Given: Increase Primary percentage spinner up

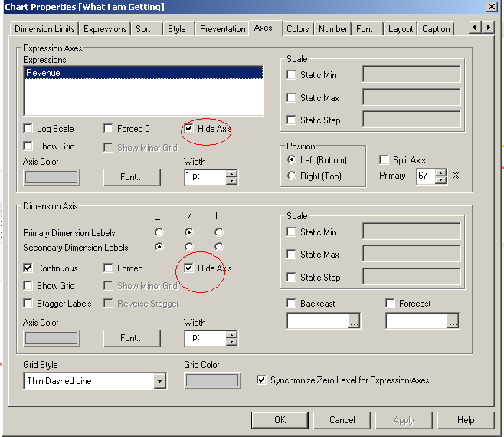Looking at the screenshot, I should point(441,172).
